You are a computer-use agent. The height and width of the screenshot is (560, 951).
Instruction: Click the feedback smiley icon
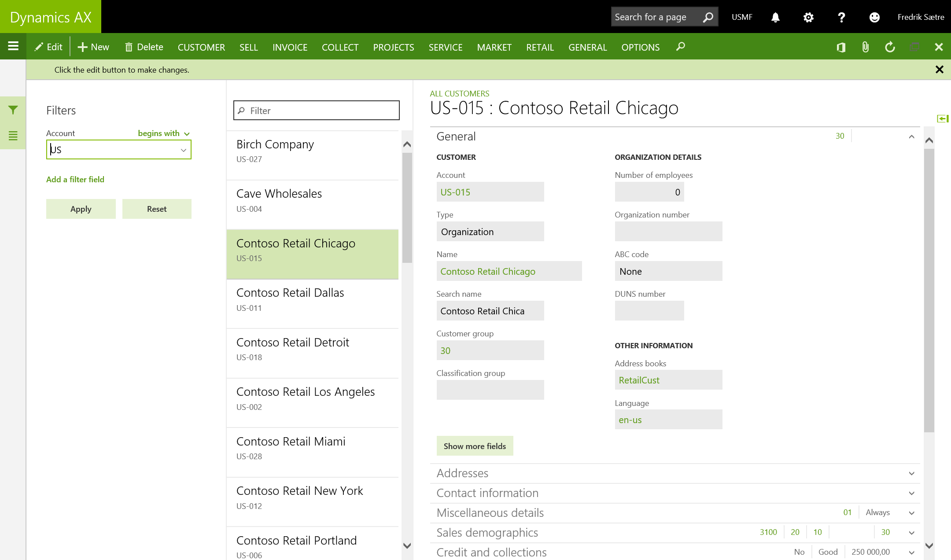[x=874, y=17]
